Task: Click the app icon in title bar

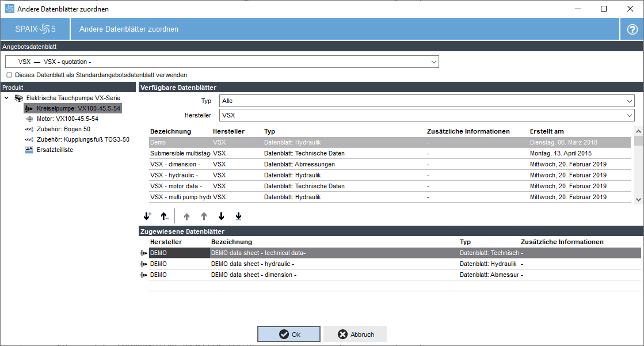Action: [x=9, y=9]
